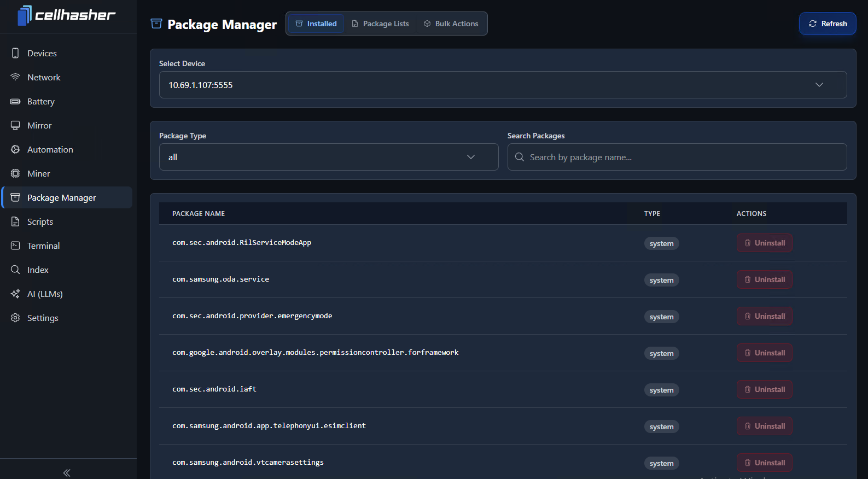The width and height of the screenshot is (868, 479).
Task: Open AI (LLMs) section
Action: 45,294
